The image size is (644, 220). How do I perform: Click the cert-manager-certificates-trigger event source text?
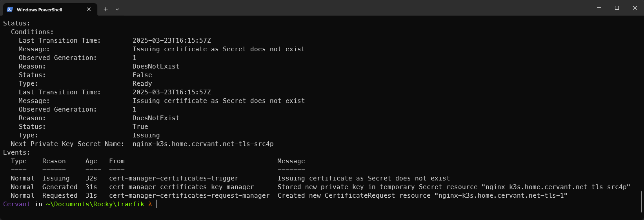[173, 179]
